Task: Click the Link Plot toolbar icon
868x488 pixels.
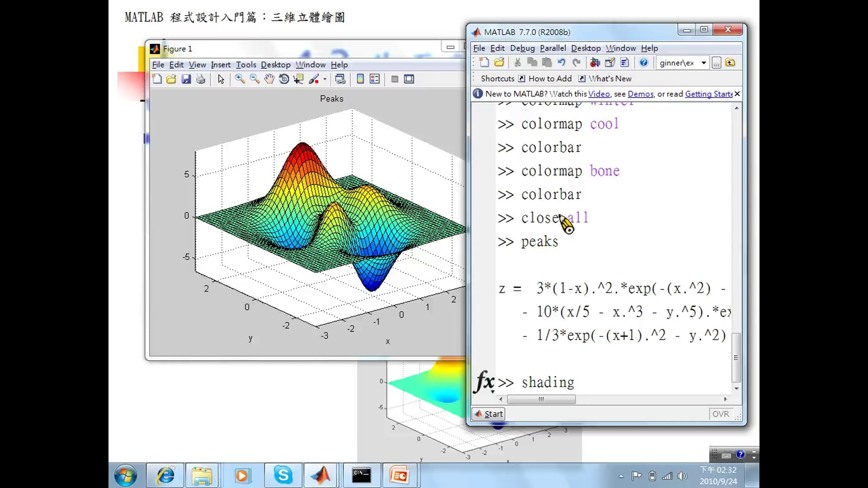Action: [x=340, y=79]
